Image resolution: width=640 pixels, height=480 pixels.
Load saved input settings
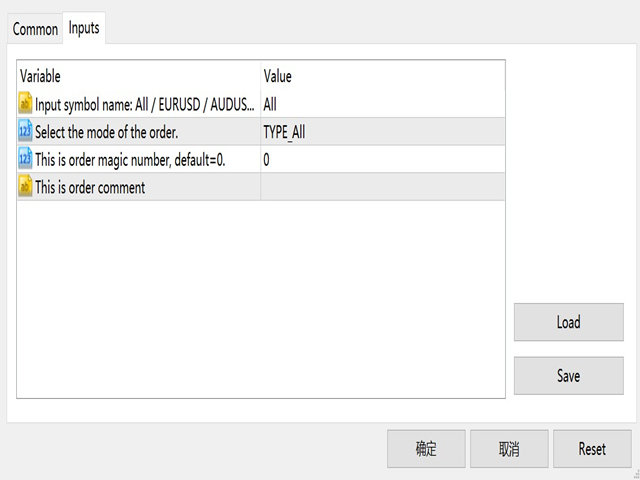pos(569,322)
